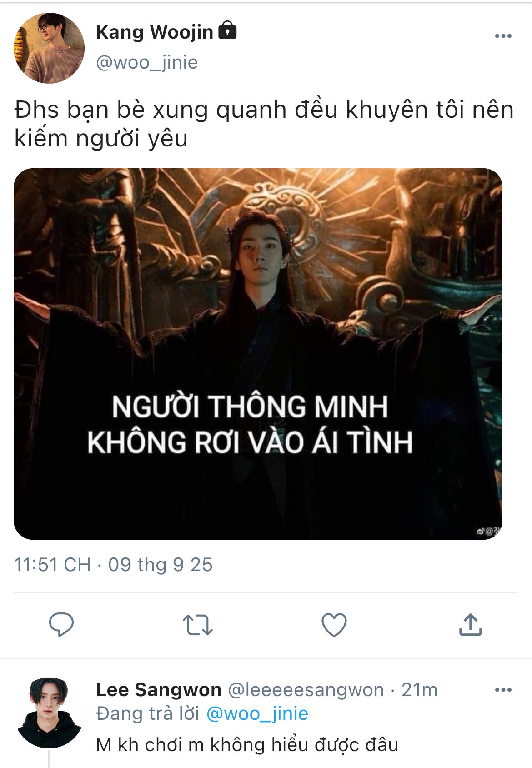Like the tweet with the heart icon

334,624
